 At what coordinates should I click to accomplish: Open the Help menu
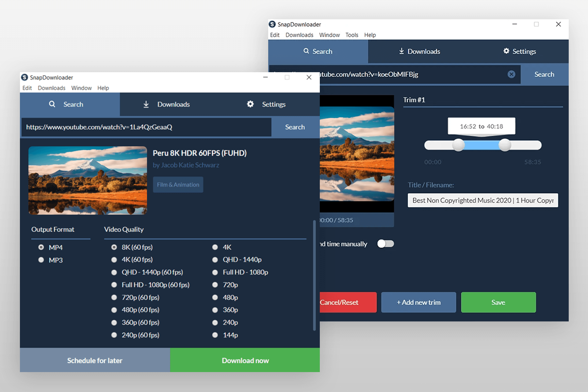[x=103, y=88]
